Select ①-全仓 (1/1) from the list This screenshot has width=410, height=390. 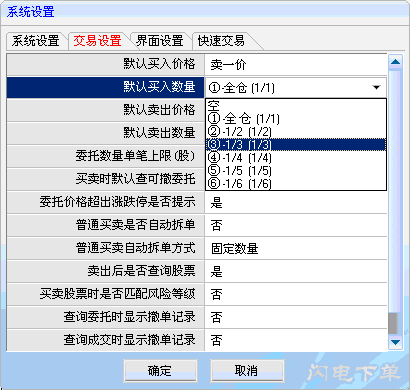point(296,119)
